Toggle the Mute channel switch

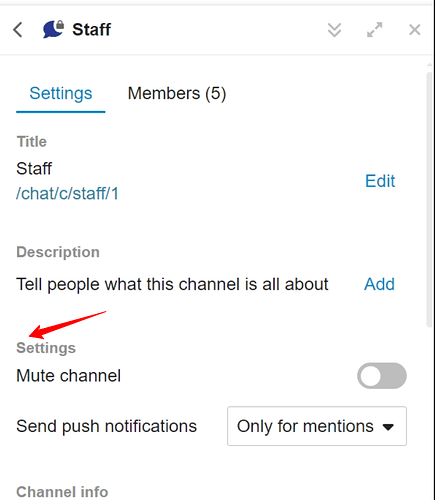(382, 376)
